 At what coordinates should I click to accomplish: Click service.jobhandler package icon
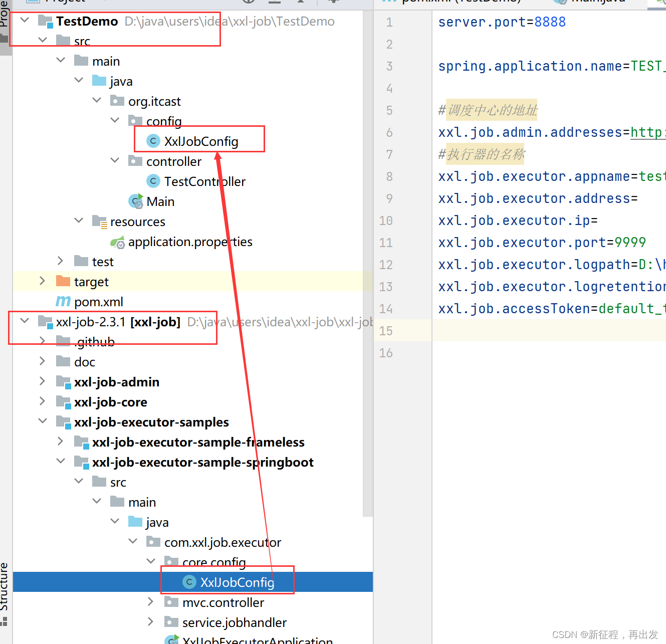click(171, 622)
